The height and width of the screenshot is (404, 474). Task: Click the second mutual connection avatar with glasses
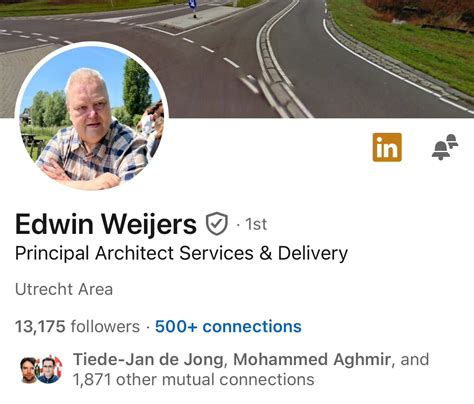click(49, 370)
